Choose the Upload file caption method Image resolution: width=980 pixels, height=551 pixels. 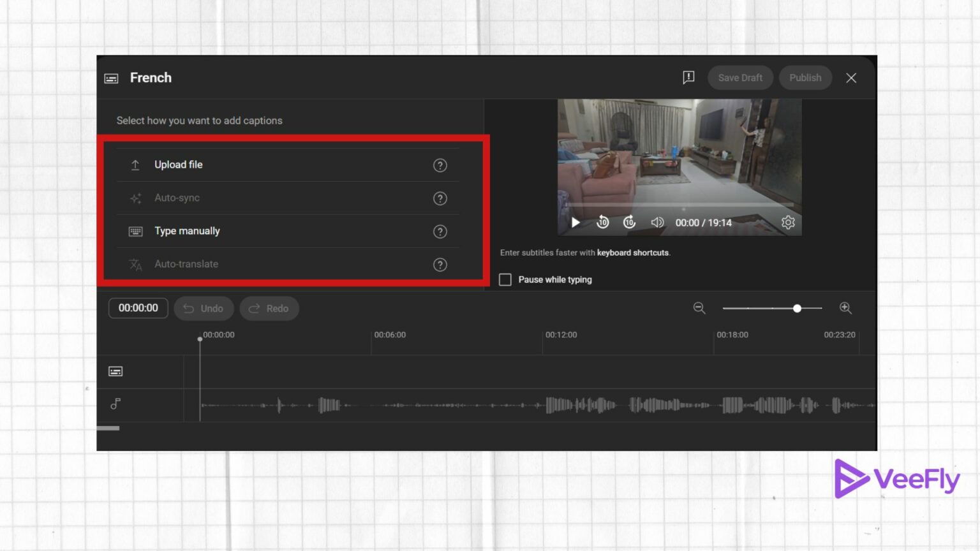(178, 165)
